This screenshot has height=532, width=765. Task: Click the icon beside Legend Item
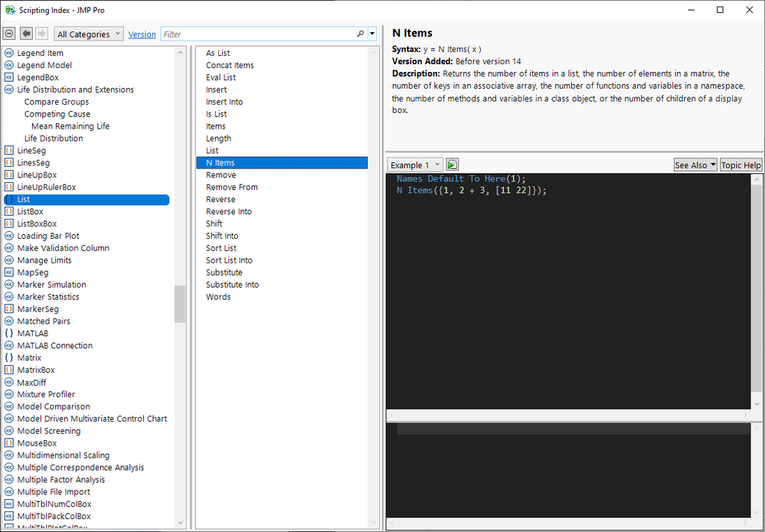pyautogui.click(x=9, y=54)
